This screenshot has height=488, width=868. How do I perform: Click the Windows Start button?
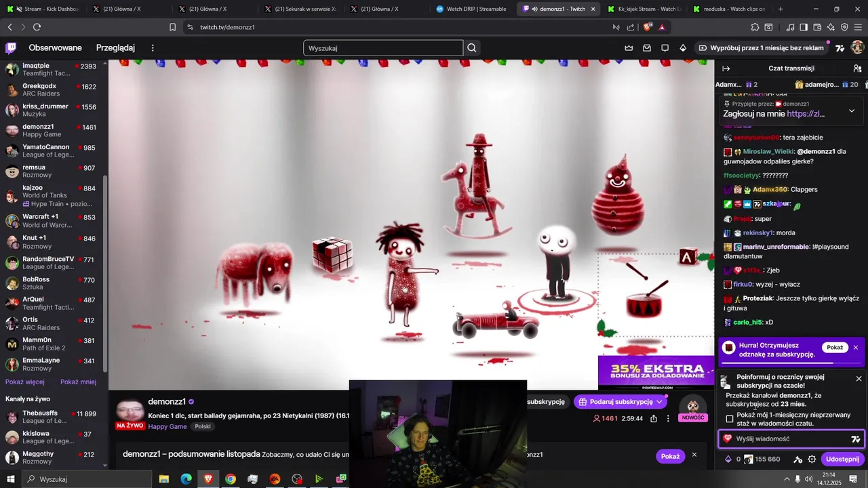11,479
